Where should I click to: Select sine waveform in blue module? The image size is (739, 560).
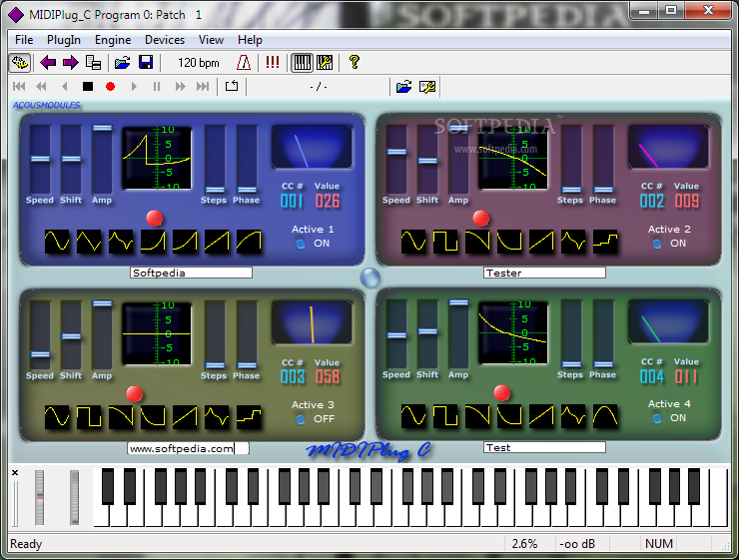click(57, 242)
